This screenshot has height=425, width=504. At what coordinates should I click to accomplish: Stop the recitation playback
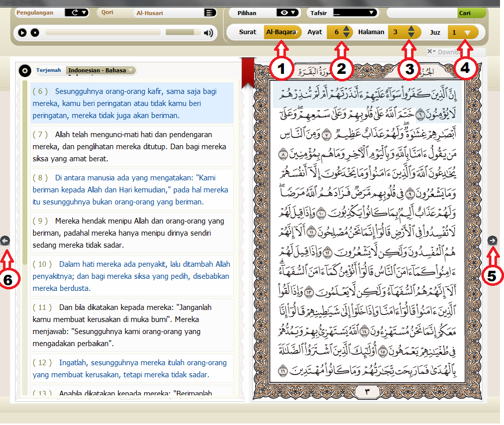[35, 33]
